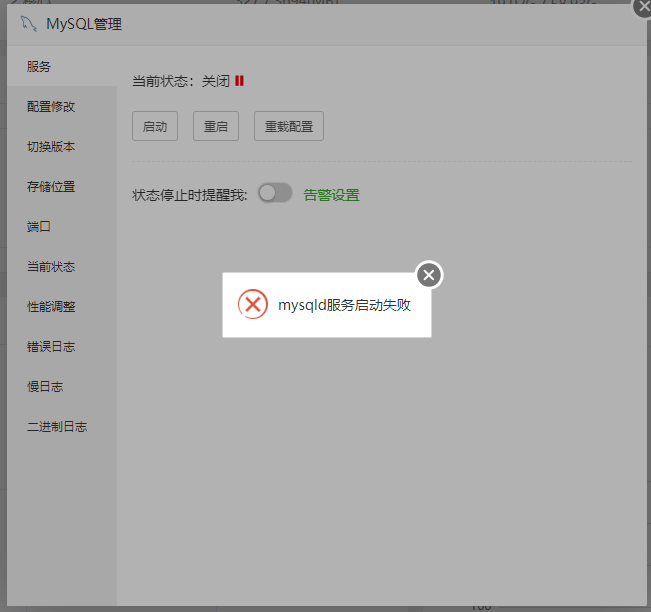Open the 存储位置 storage location tab
651x612 pixels.
[x=62, y=186]
